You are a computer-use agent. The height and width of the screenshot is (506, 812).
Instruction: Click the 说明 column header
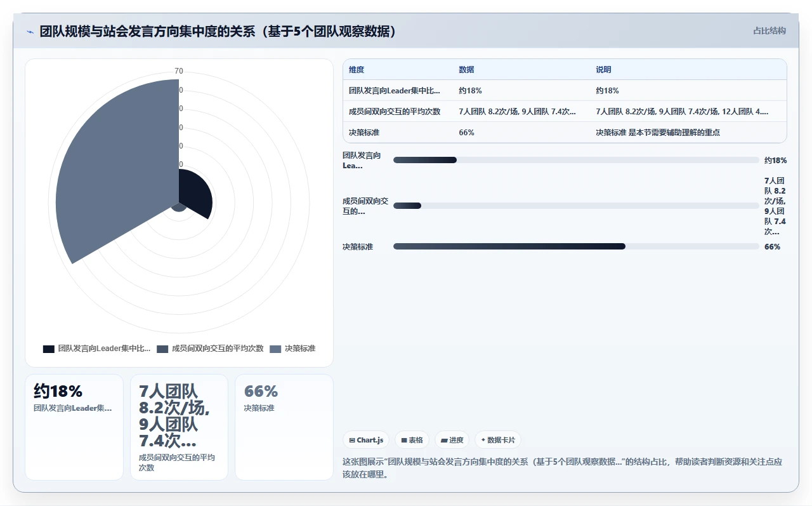tap(603, 70)
